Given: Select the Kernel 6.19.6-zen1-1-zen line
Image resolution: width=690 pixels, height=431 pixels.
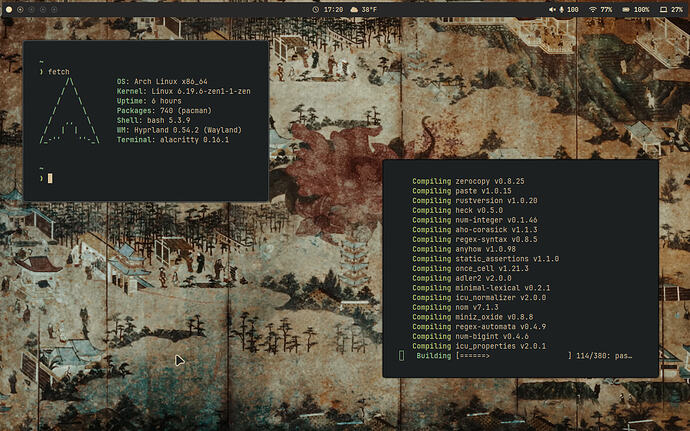Looking at the screenshot, I should 184,91.
